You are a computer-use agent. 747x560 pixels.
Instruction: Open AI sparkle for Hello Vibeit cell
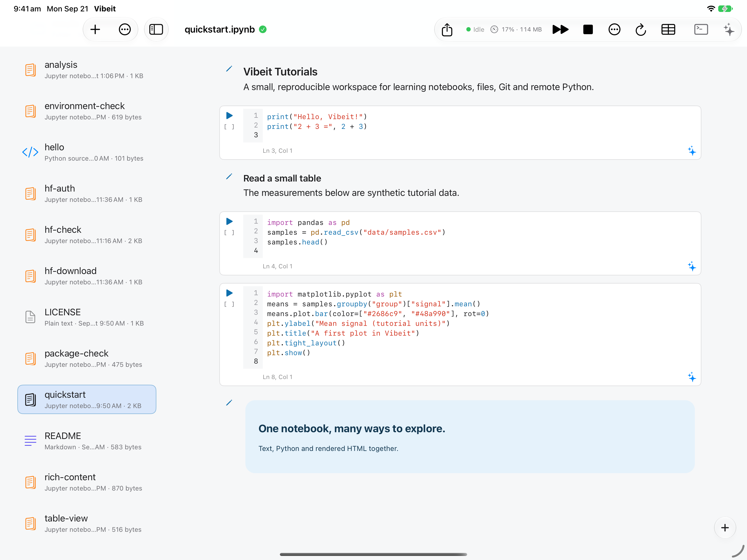click(692, 151)
